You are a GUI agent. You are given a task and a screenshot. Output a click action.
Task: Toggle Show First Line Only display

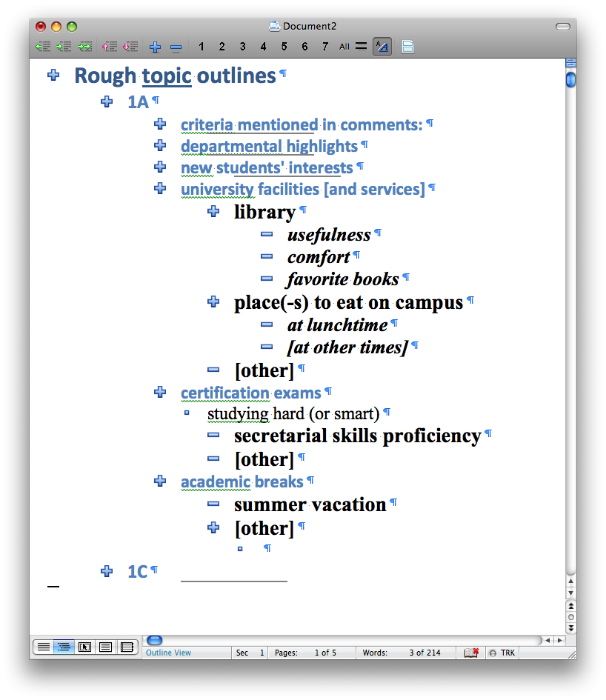point(361,46)
